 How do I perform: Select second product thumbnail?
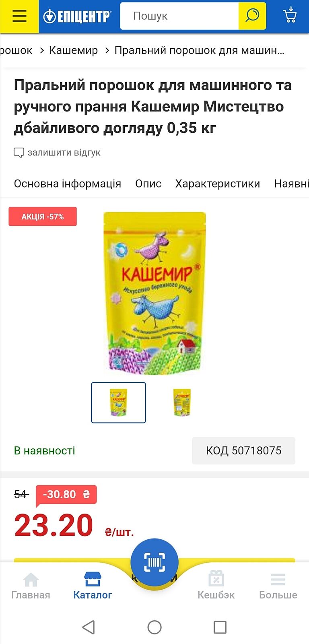tap(182, 402)
